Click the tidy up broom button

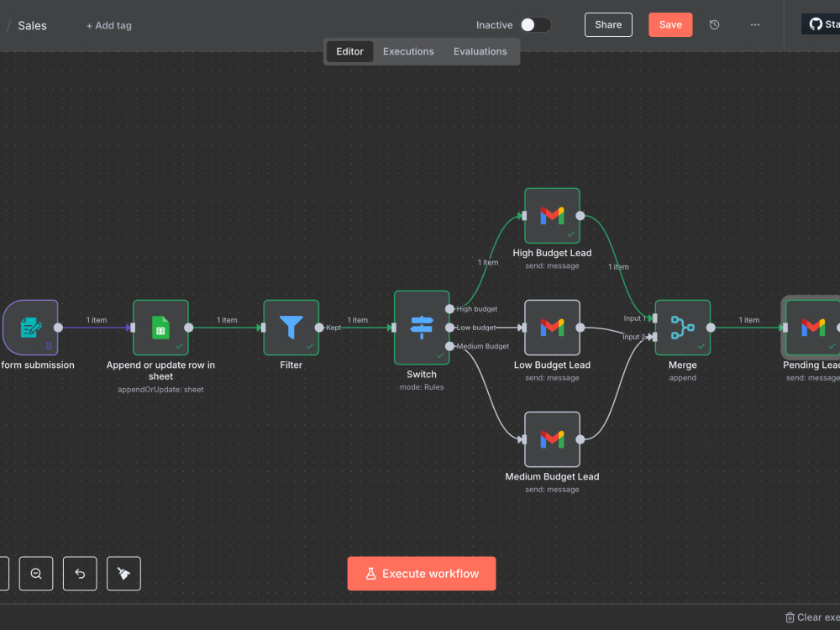point(123,573)
